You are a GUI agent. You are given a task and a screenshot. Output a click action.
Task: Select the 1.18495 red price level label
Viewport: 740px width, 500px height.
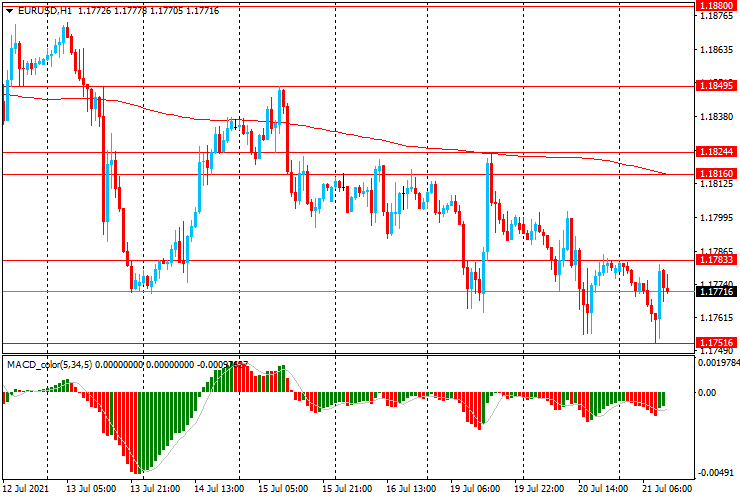(716, 86)
